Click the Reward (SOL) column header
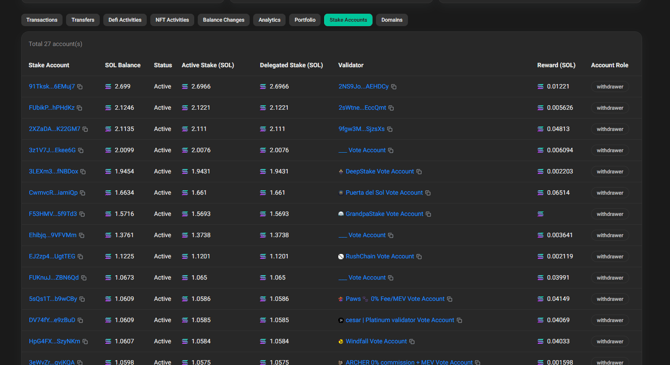The width and height of the screenshot is (670, 365). [556, 65]
